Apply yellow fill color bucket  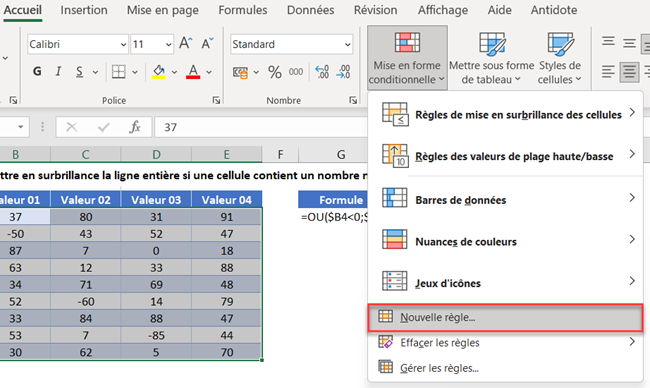(x=158, y=72)
